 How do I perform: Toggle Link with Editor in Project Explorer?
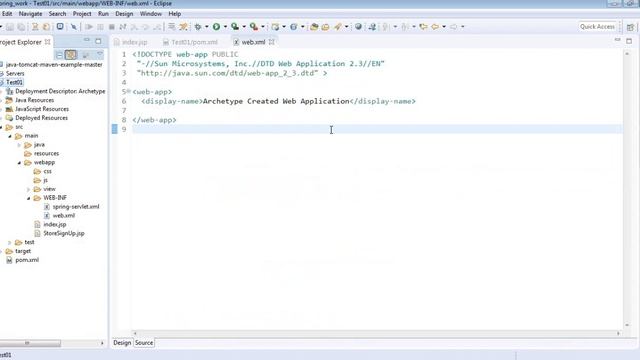(x=71, y=55)
